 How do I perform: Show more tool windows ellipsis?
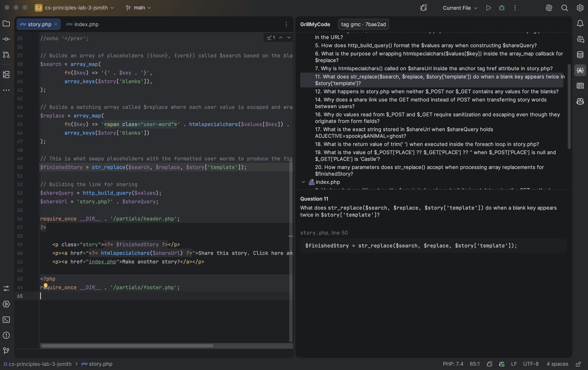pos(6,90)
